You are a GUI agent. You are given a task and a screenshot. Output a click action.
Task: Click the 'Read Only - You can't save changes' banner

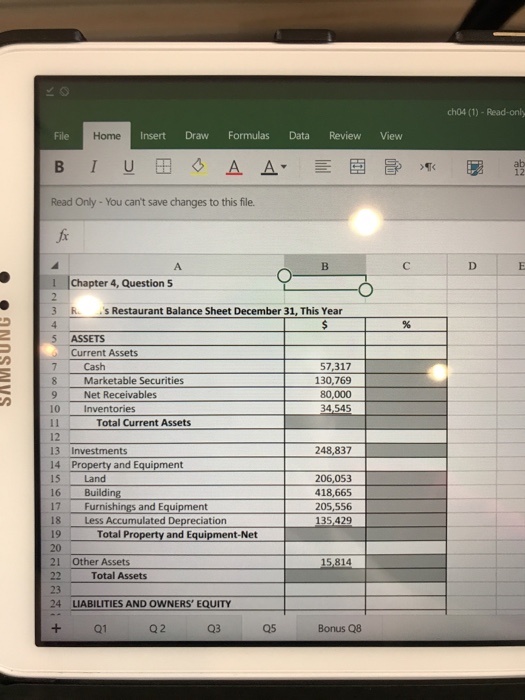point(283,202)
